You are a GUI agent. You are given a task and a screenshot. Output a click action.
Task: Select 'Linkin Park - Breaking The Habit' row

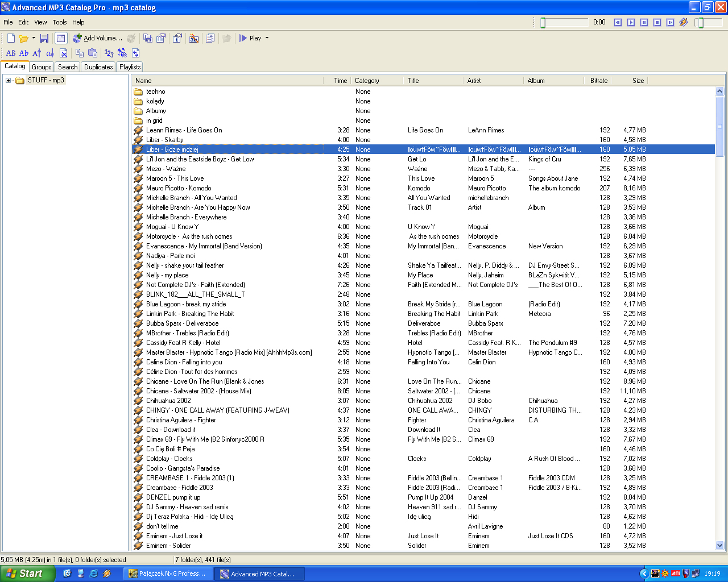click(423, 314)
